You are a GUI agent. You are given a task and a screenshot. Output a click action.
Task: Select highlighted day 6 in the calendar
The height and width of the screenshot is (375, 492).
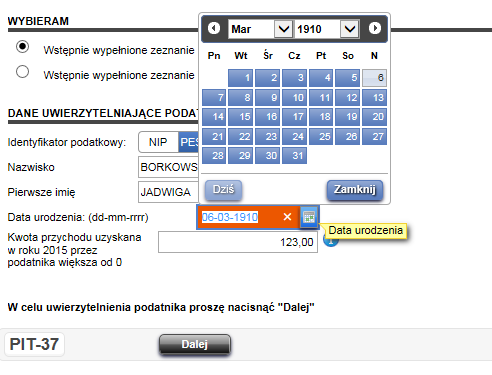374,78
